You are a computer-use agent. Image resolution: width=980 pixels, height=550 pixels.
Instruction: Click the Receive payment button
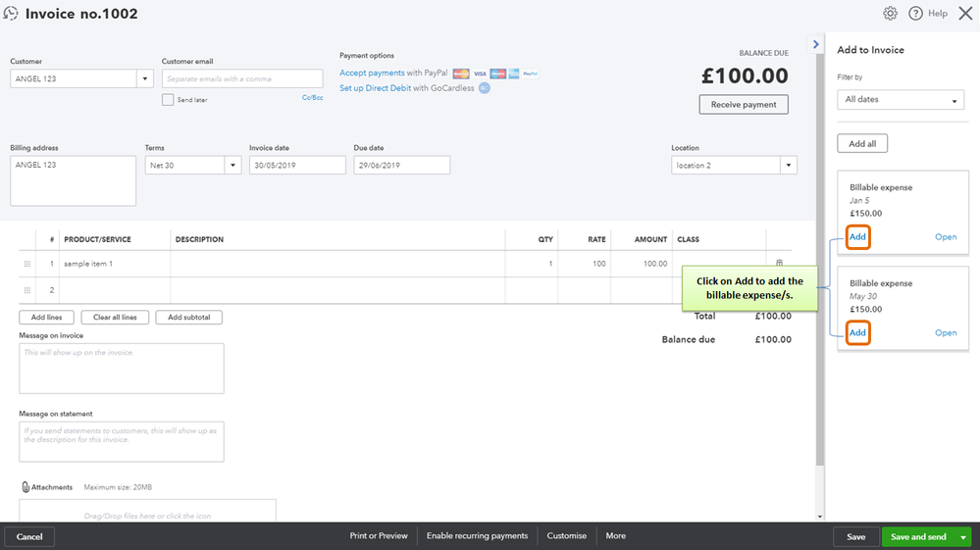pyautogui.click(x=743, y=105)
